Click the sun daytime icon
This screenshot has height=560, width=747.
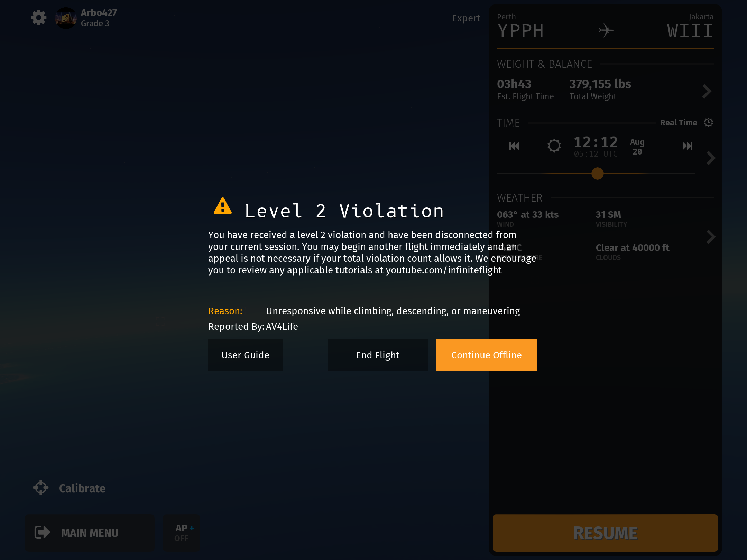coord(554,146)
